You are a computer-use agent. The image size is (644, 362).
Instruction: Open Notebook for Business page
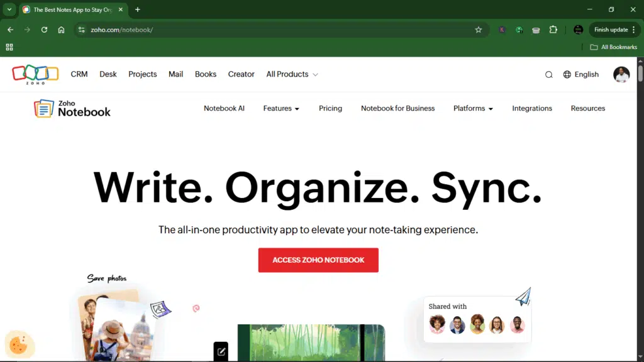398,108
